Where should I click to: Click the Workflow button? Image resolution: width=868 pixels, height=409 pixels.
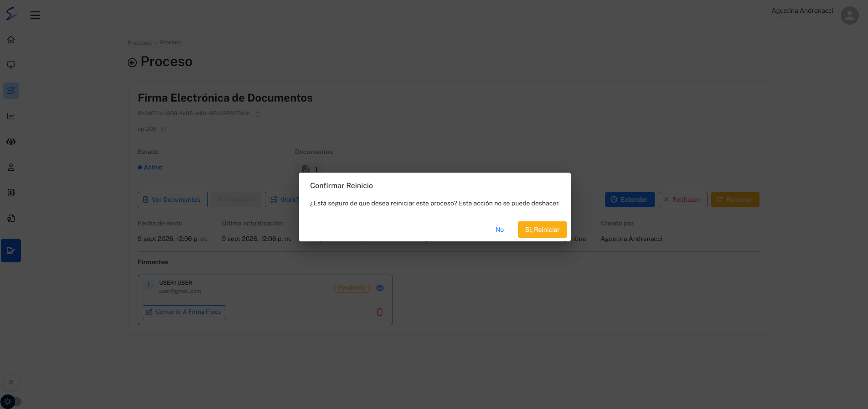(x=282, y=199)
